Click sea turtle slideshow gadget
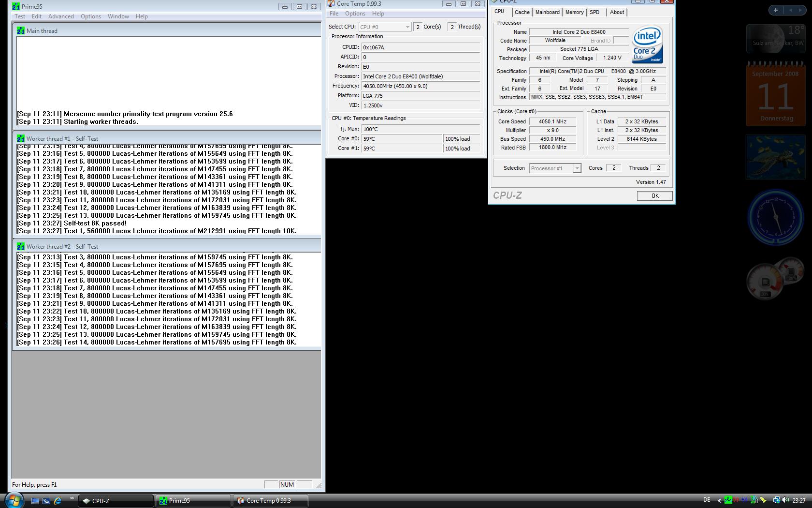The height and width of the screenshot is (508, 812). pyautogui.click(x=776, y=157)
